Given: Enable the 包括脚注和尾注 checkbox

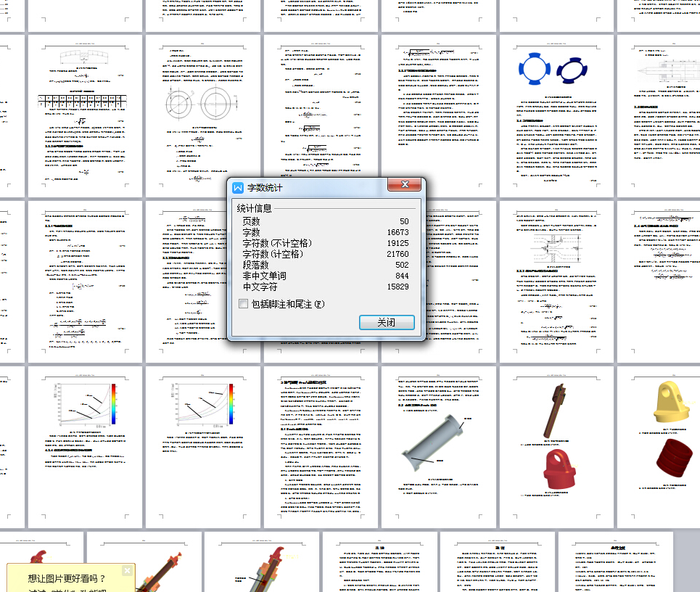Looking at the screenshot, I should (243, 304).
